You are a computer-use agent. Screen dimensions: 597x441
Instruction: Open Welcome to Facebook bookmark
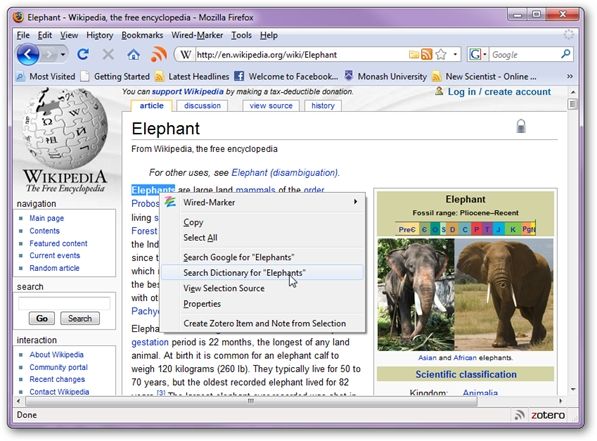point(286,77)
